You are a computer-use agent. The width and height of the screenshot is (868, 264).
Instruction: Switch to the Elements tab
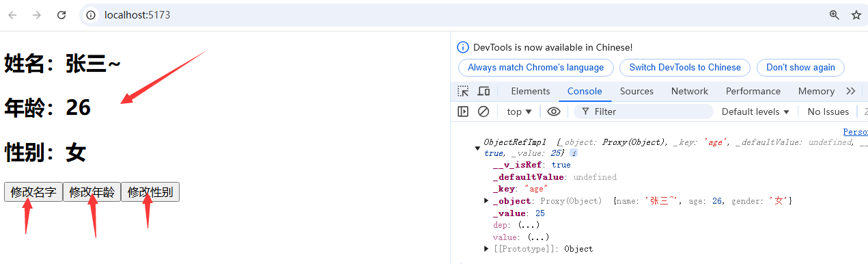531,91
